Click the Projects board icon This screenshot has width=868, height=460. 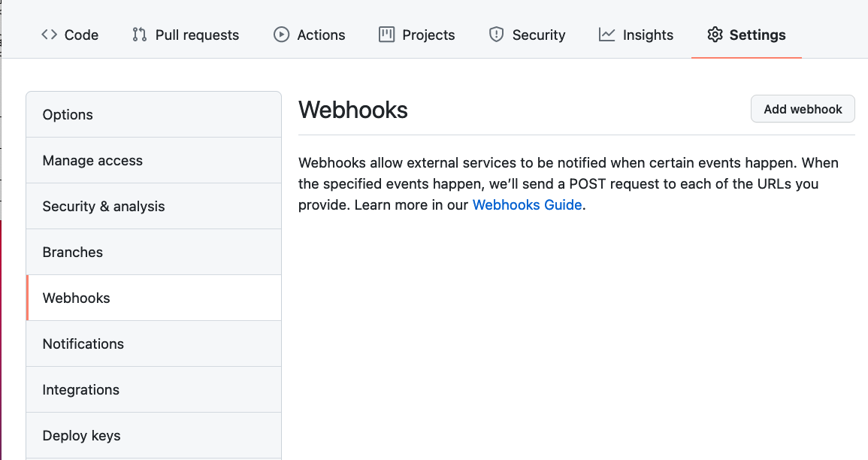[x=386, y=35]
